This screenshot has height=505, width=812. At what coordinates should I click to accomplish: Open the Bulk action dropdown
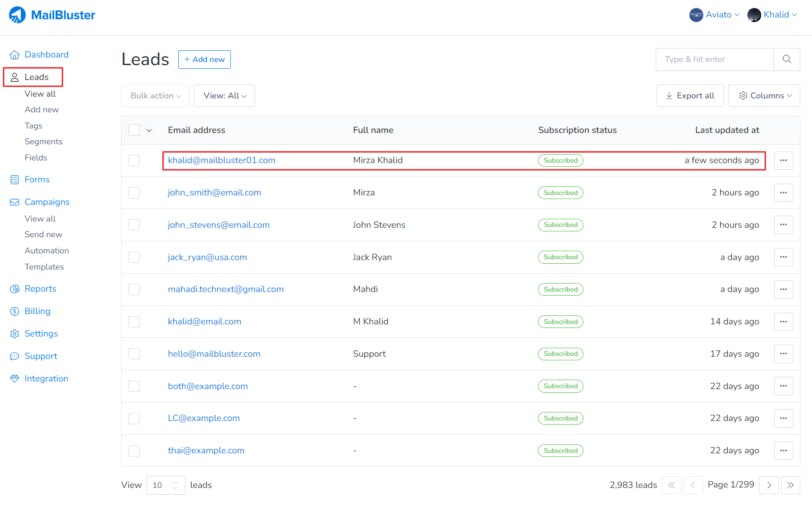click(x=155, y=96)
